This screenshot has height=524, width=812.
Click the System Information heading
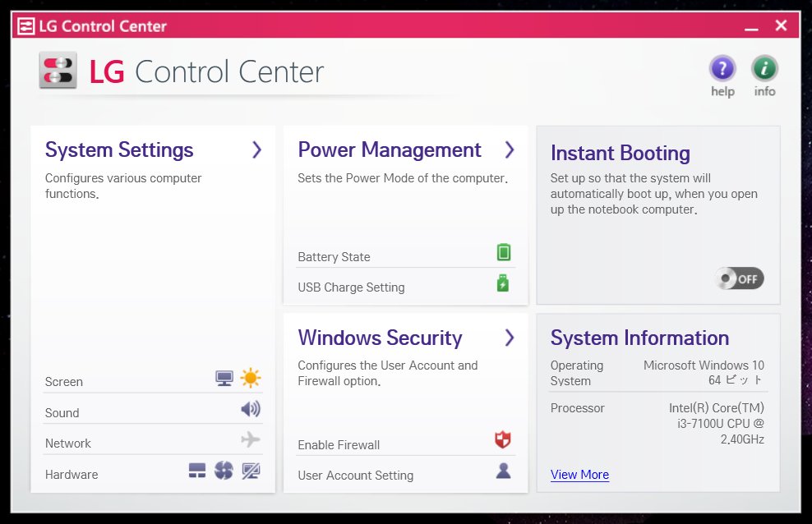[640, 338]
